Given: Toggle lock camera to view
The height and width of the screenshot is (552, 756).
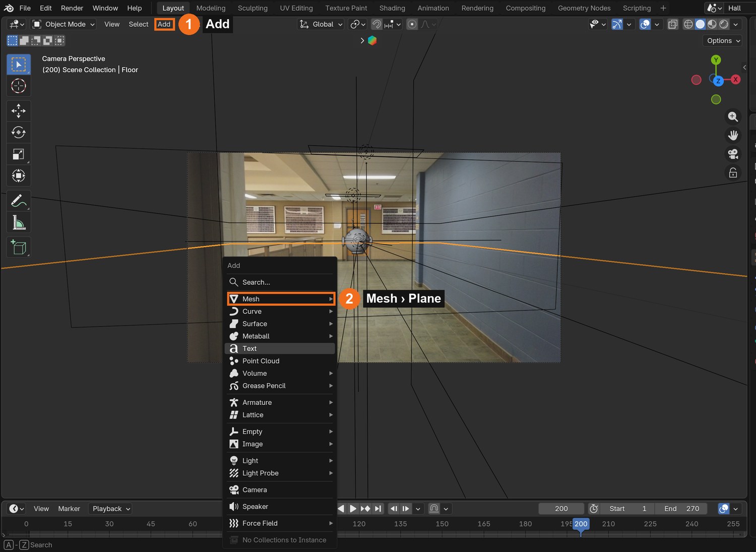Looking at the screenshot, I should coord(733,173).
